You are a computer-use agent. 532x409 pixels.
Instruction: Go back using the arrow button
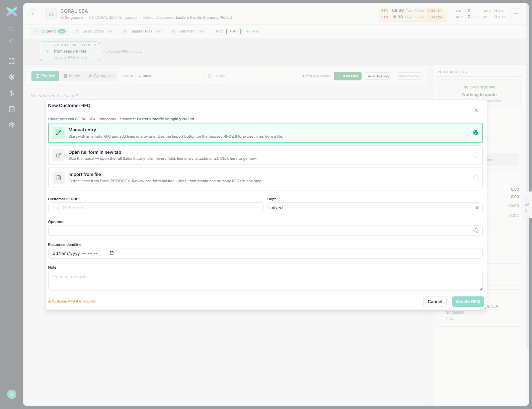click(x=32, y=14)
